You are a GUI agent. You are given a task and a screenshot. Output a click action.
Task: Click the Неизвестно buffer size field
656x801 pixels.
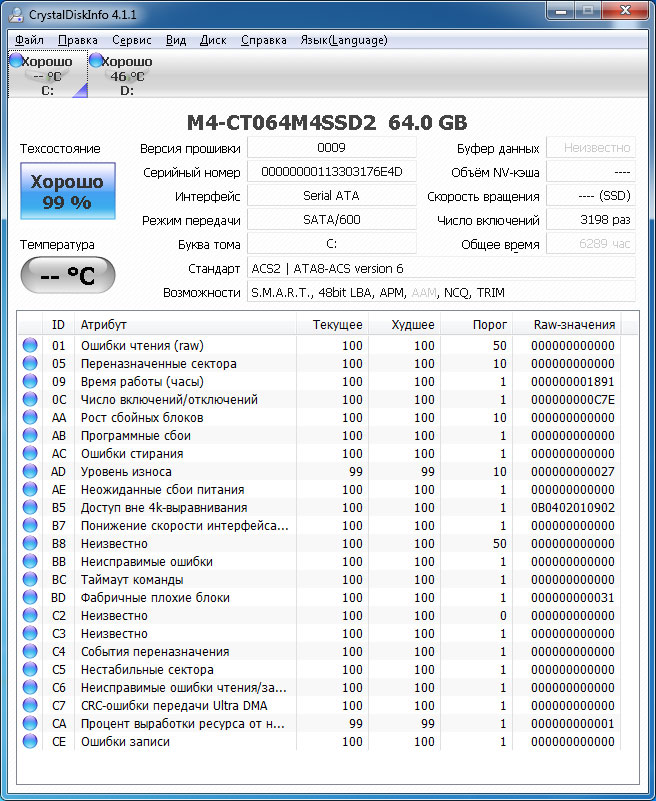(x=591, y=148)
